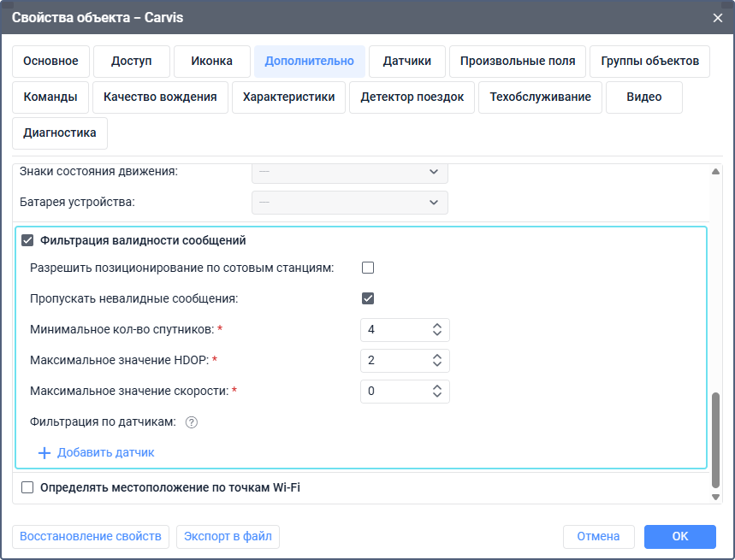Expand the Батарея устройства dropdown

[x=349, y=203]
